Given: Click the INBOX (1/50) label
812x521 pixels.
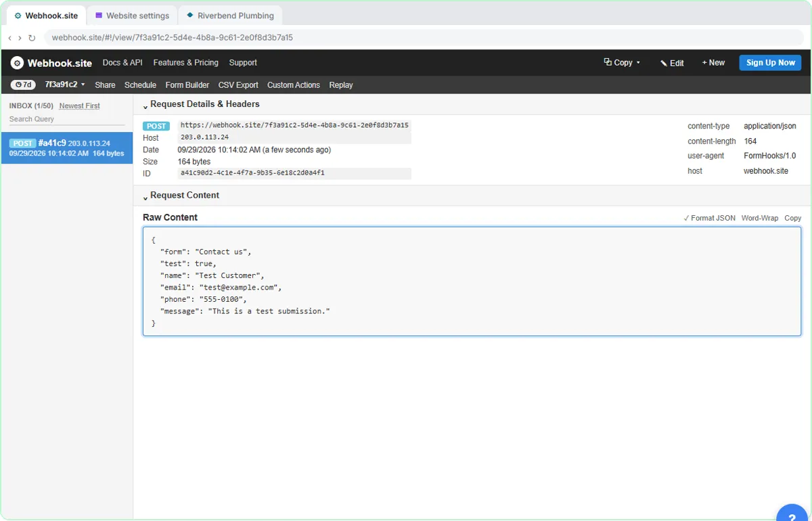Looking at the screenshot, I should coord(31,106).
